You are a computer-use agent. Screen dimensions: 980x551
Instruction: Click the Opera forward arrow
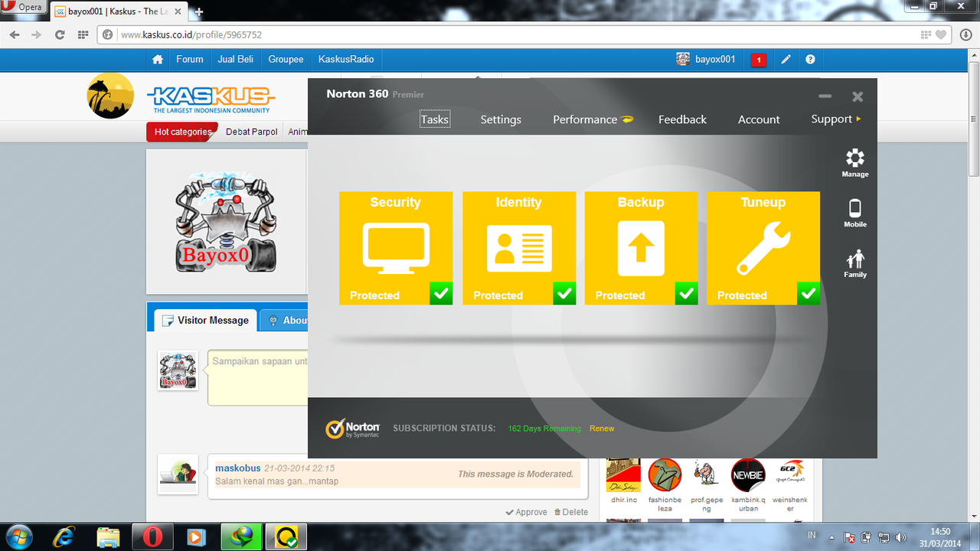[36, 34]
